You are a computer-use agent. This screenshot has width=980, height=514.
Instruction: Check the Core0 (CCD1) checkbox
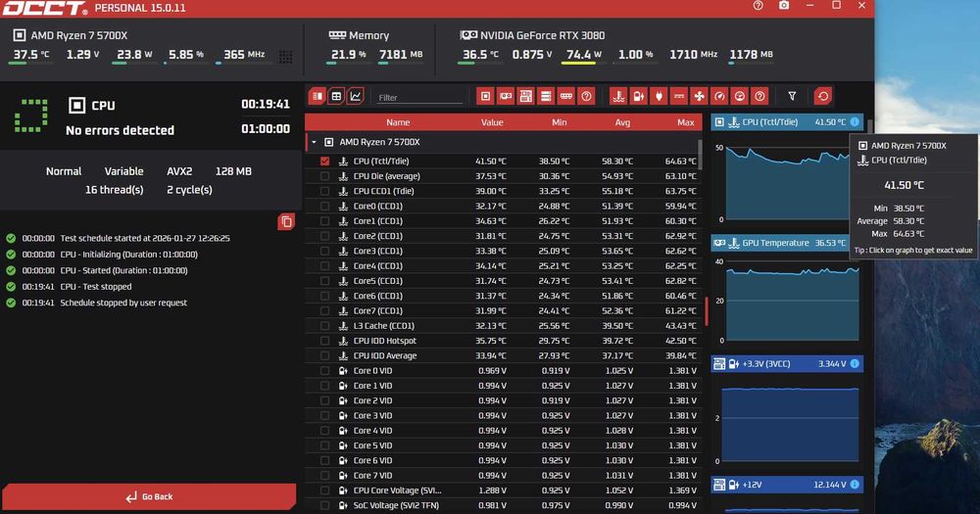point(324,207)
